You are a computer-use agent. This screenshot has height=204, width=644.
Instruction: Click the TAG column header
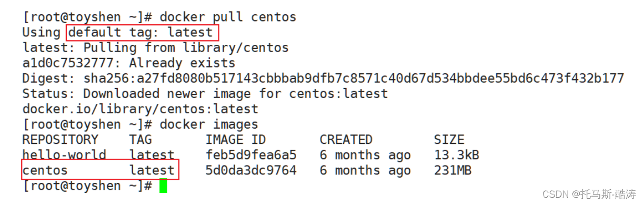pos(140,140)
